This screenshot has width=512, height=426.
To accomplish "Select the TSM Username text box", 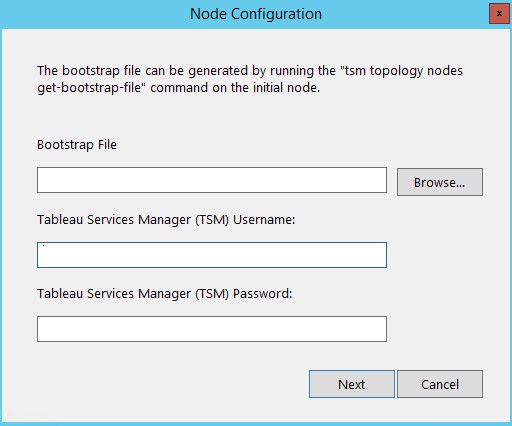I will (x=212, y=255).
